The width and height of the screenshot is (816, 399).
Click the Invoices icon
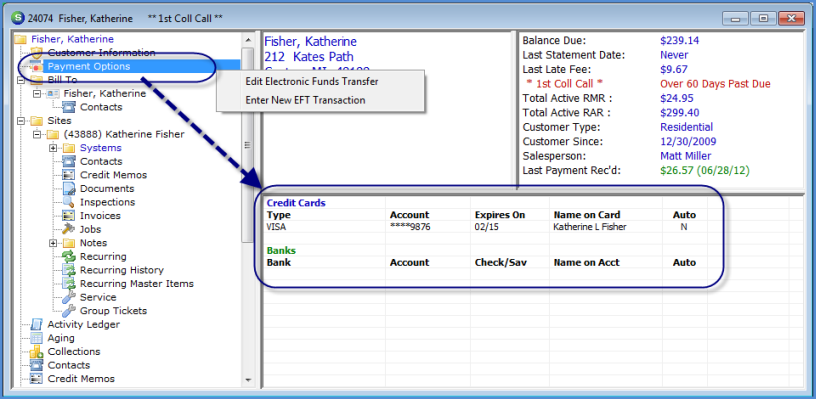[x=69, y=215]
